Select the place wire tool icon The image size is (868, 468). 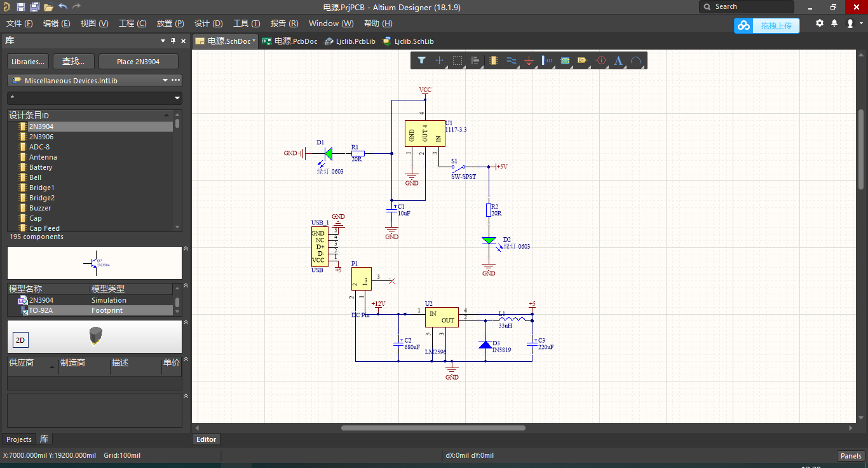click(x=512, y=60)
